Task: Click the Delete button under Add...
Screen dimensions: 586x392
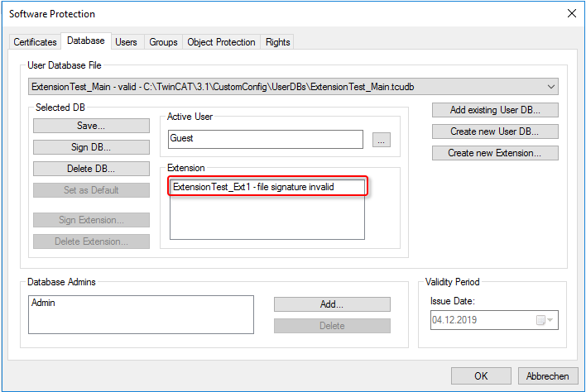Action: tap(332, 326)
